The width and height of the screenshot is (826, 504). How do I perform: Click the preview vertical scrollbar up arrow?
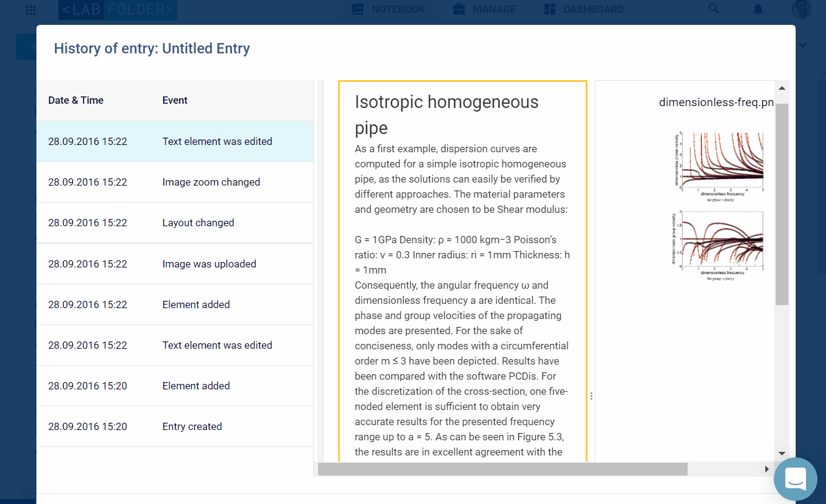[x=782, y=89]
